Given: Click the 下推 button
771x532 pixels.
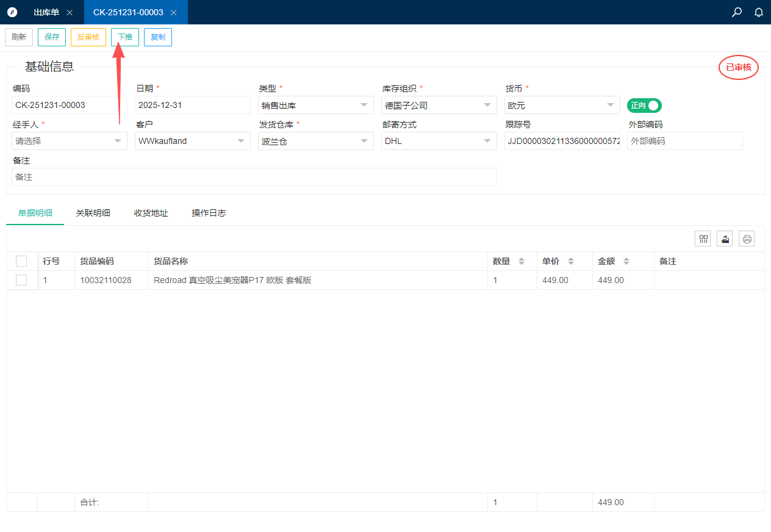Looking at the screenshot, I should tap(125, 37).
